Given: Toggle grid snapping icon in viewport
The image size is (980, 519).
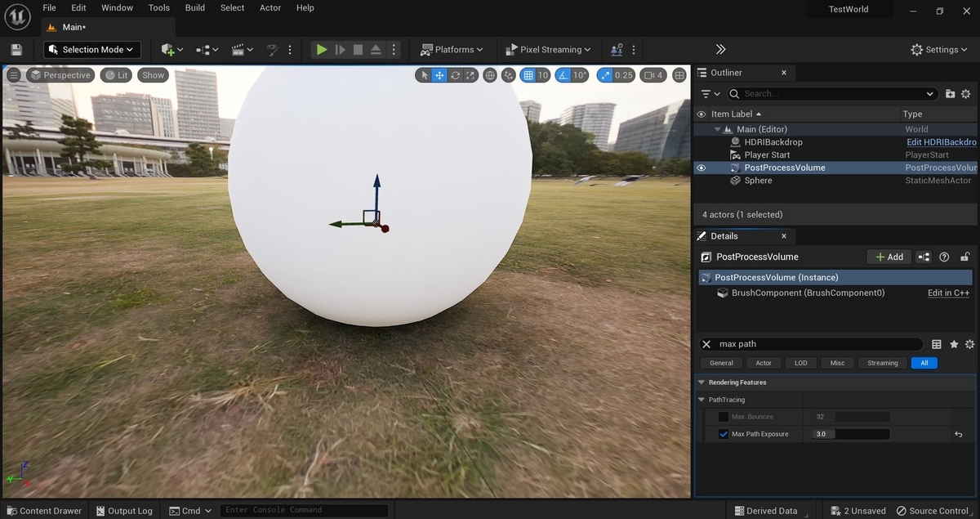Looking at the screenshot, I should pos(528,75).
